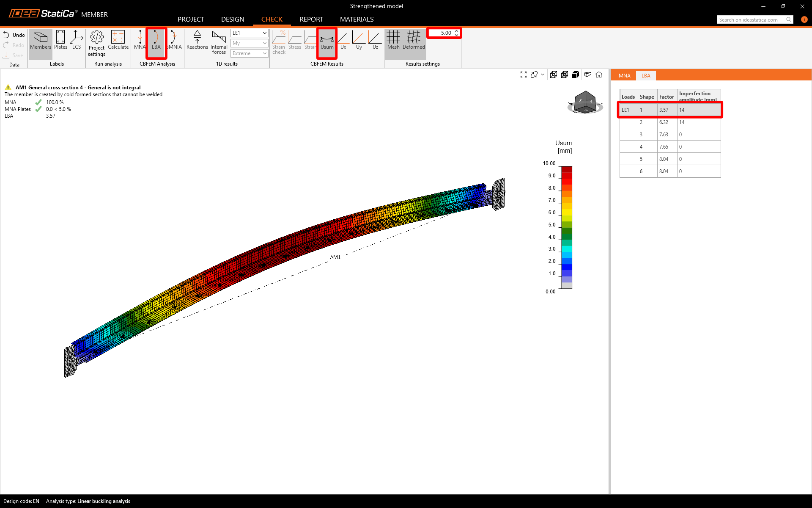Screen dimensions: 812x508
Task: Toggle Deformed shape display
Action: pyautogui.click(x=413, y=40)
